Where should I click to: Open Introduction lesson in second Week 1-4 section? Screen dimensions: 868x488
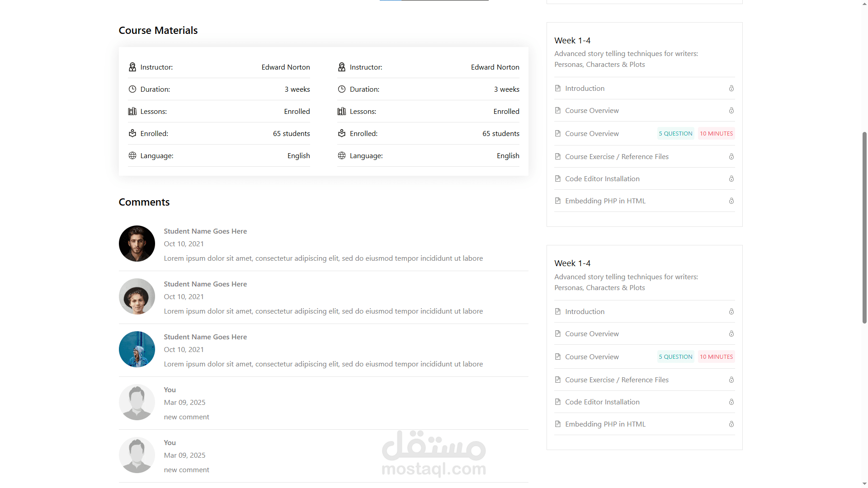click(585, 312)
